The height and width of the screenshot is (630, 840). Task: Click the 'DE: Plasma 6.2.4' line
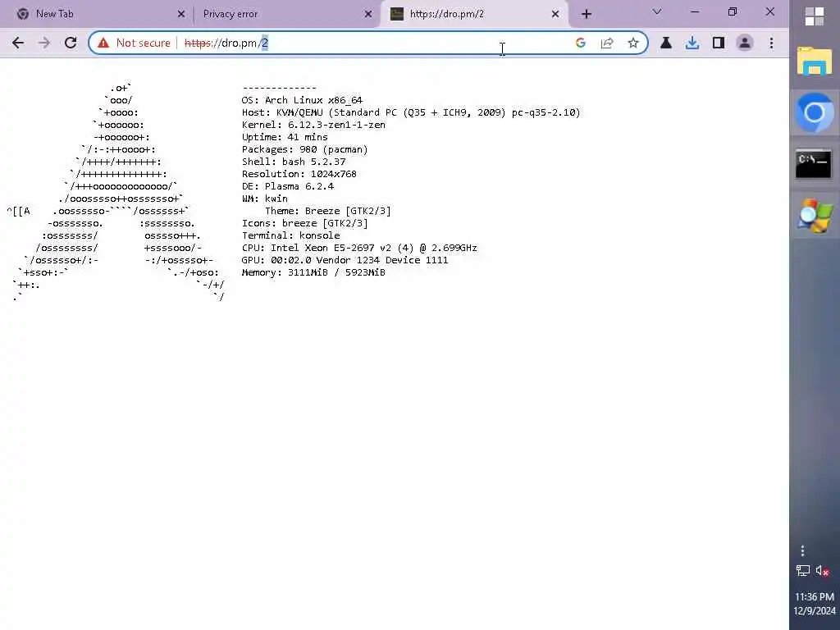[288, 186]
